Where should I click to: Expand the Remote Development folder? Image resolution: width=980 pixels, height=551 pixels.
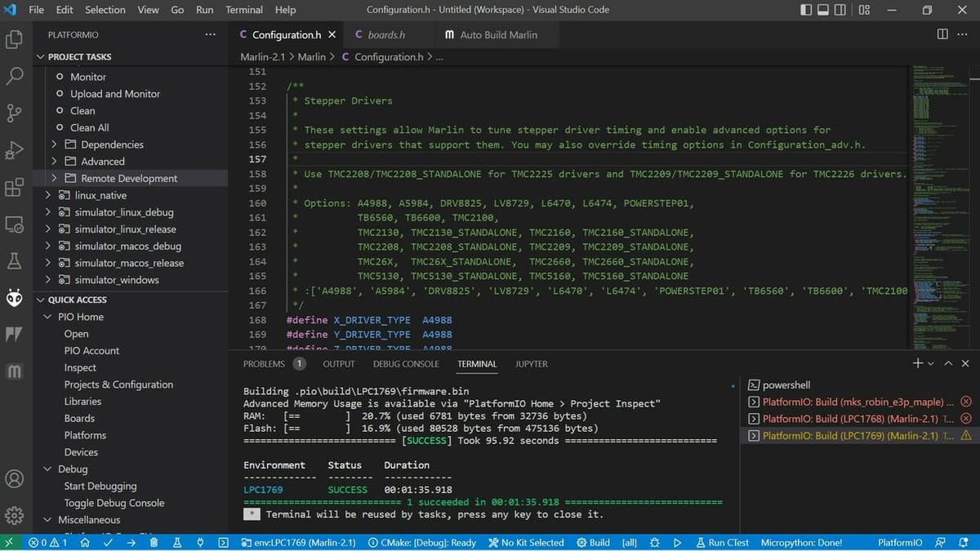(54, 178)
